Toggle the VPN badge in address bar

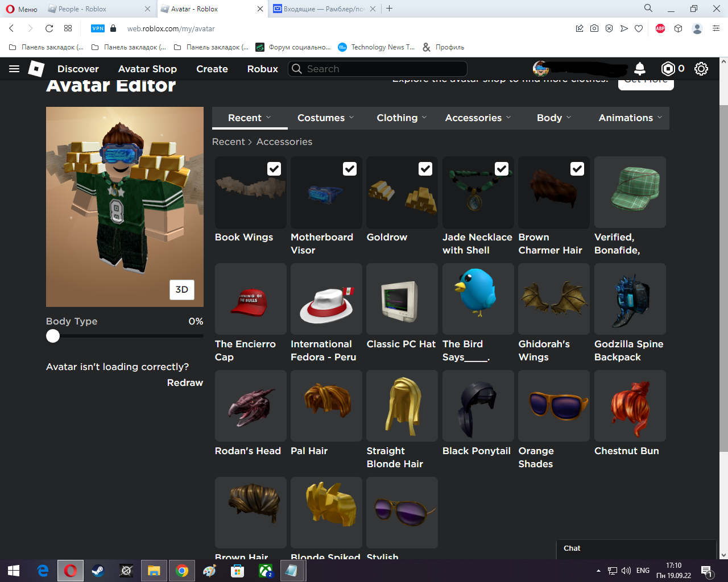pos(98,28)
